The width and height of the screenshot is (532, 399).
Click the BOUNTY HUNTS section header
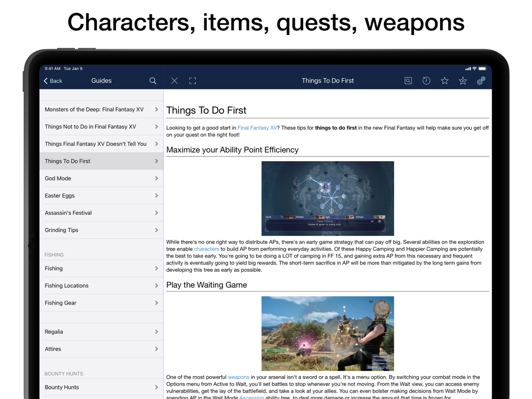[64, 374]
